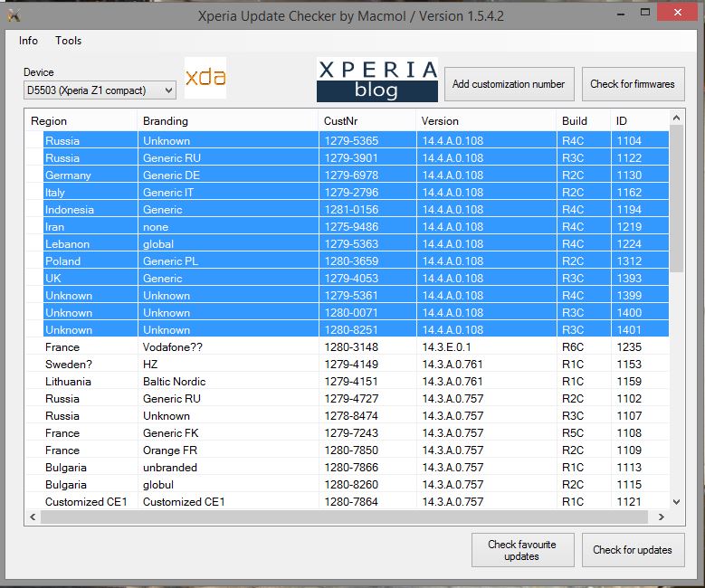
Task: Click Check for firmwares button
Action: click(x=633, y=84)
